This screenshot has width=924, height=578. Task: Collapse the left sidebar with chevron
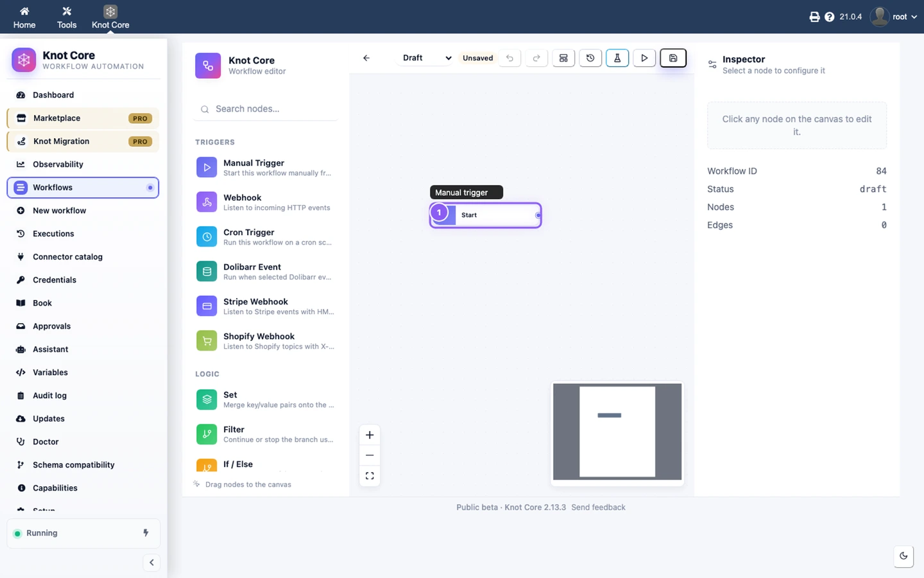pyautogui.click(x=151, y=563)
